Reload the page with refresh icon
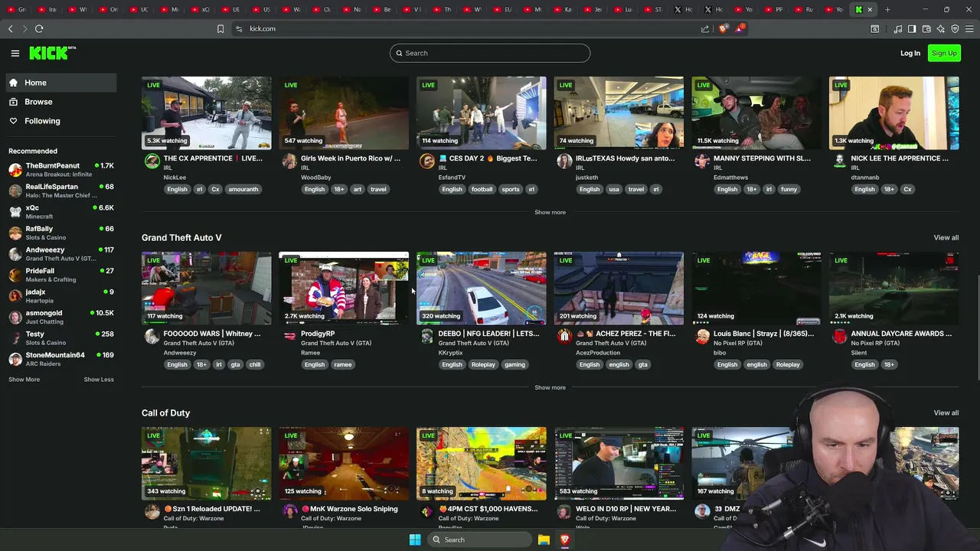Viewport: 980px width, 551px height. coord(39,28)
